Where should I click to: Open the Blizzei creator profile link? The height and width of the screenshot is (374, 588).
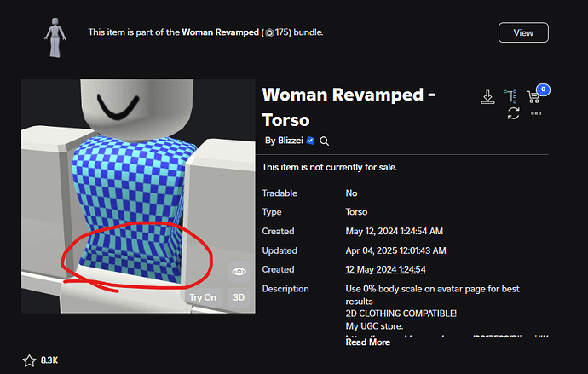coord(291,141)
